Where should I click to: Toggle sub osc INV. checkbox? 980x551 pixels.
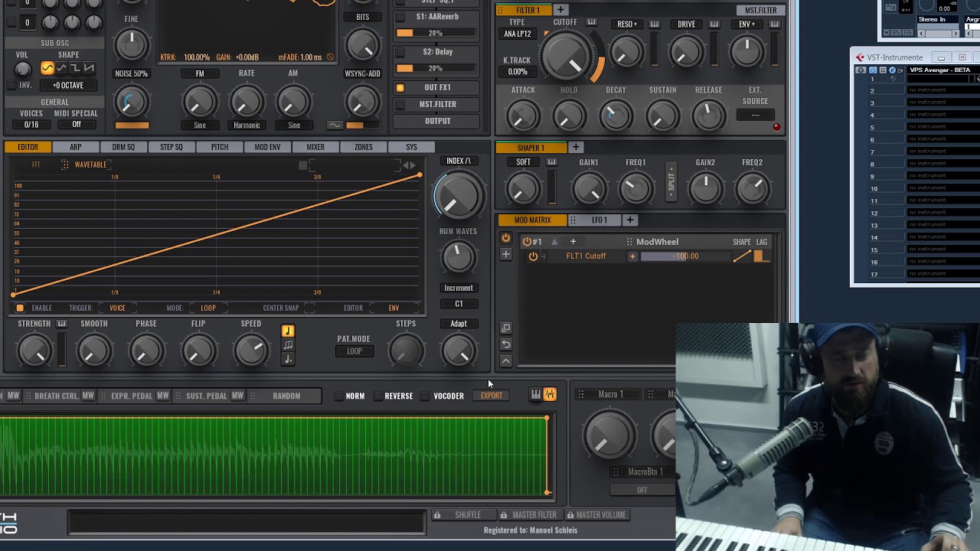point(11,85)
